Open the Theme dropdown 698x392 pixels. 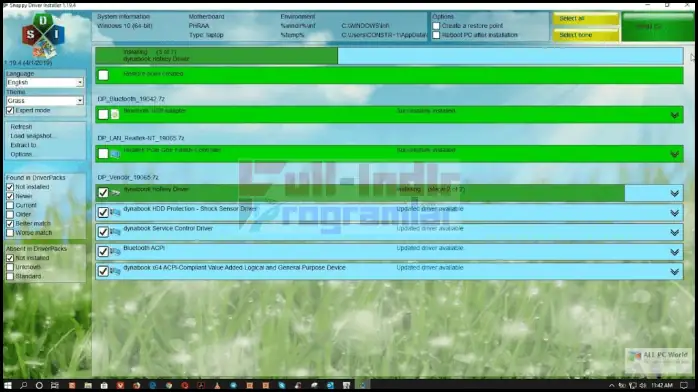point(45,101)
